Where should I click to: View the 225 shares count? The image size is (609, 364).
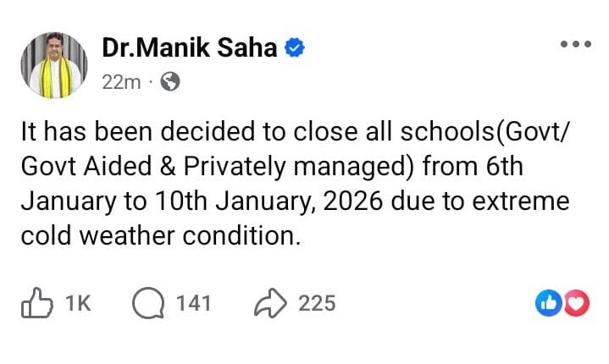317,303
